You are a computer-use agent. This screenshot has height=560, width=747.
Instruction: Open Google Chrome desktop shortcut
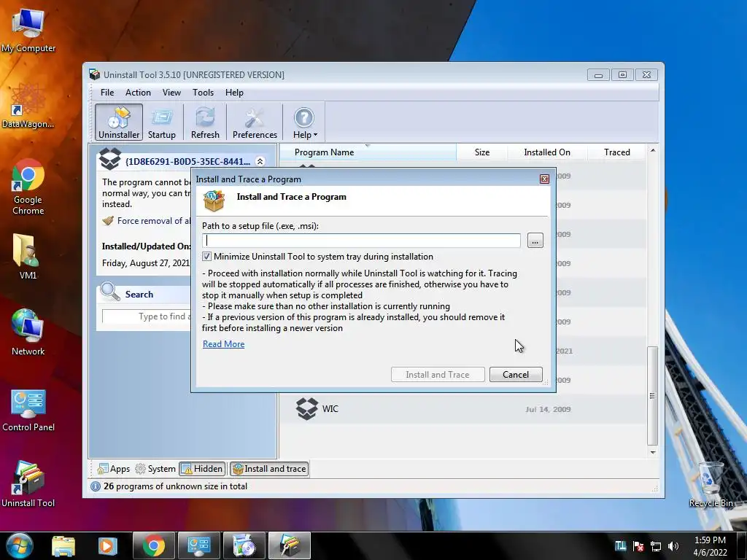click(28, 187)
